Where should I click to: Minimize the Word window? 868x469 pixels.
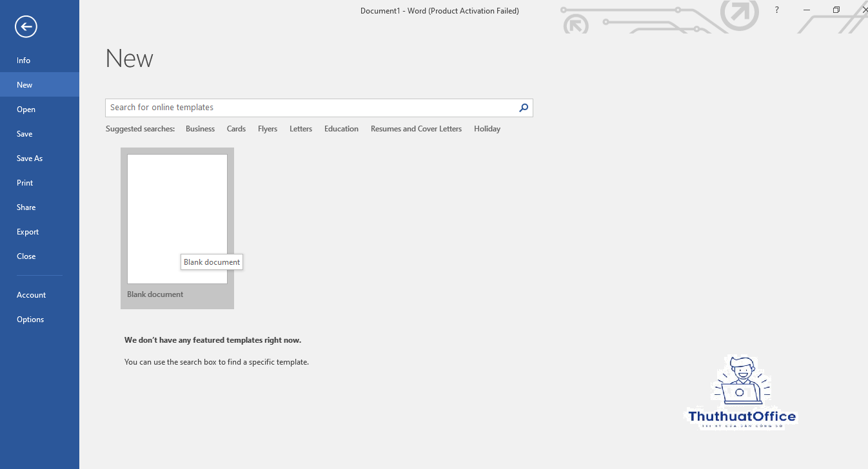[x=807, y=10]
